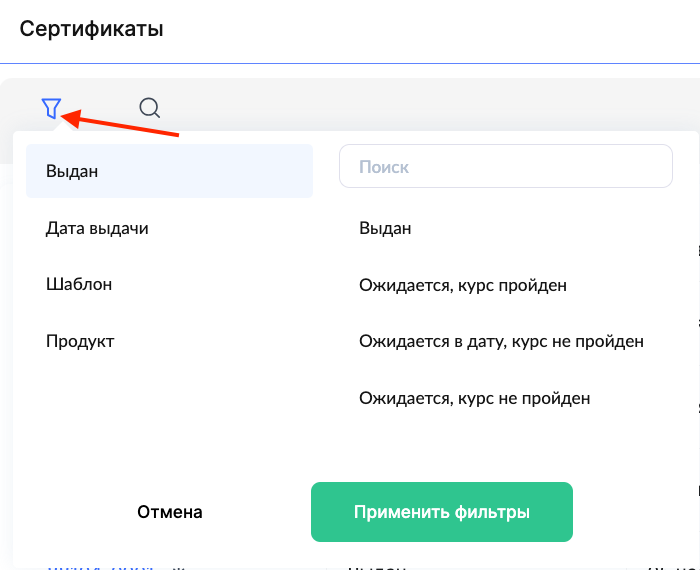Open search with the magnifier icon
The image size is (700, 570).
coord(149,108)
